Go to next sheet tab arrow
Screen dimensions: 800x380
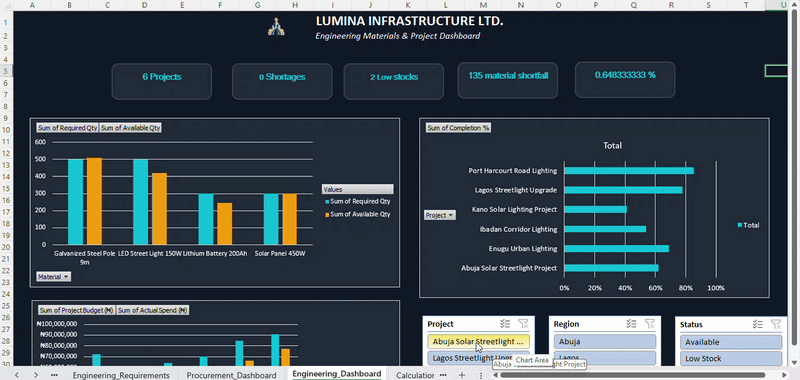tap(36, 375)
